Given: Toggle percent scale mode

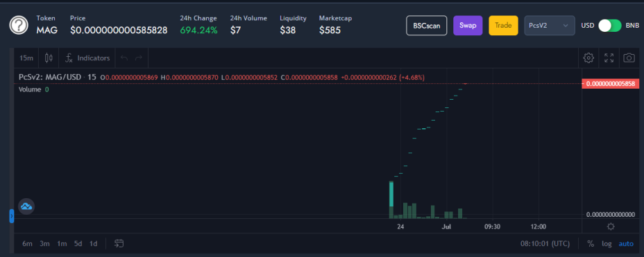Looking at the screenshot, I should 591,243.
